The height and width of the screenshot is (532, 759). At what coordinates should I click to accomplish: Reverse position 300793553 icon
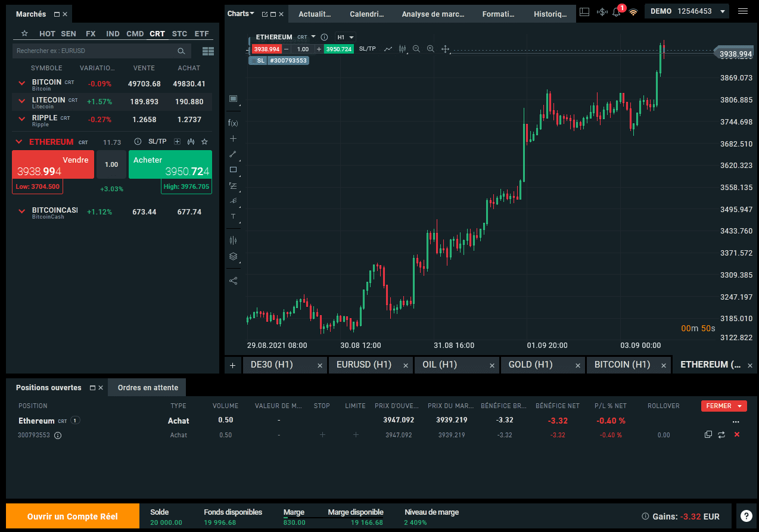click(721, 435)
